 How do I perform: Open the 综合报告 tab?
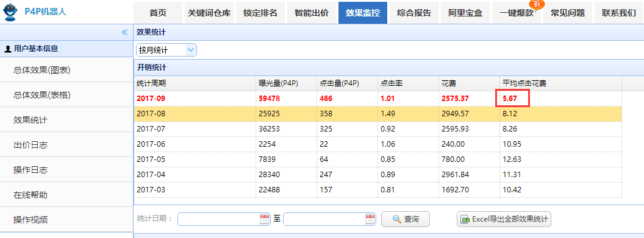click(x=414, y=13)
